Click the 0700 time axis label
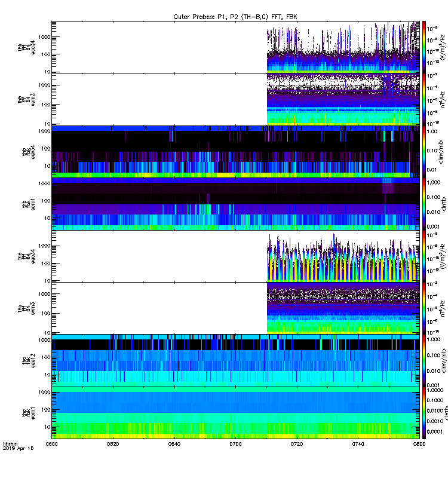This screenshot has height=478, width=448. [235, 444]
